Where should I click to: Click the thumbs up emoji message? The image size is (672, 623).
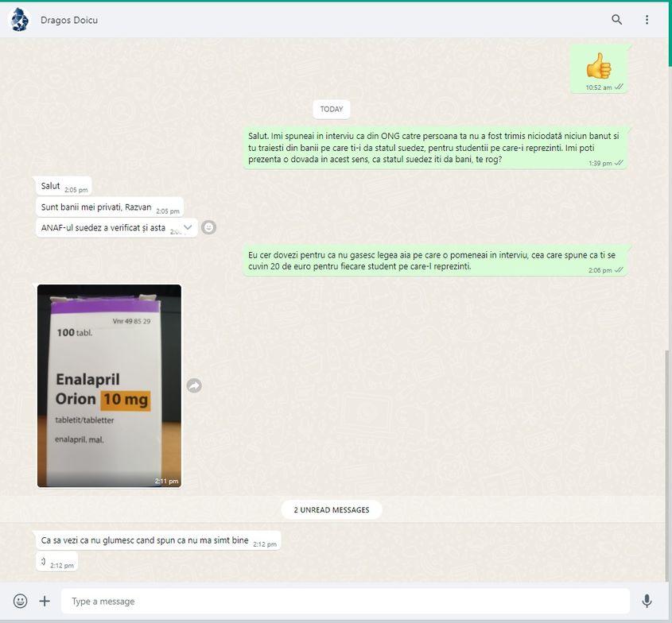(598, 66)
